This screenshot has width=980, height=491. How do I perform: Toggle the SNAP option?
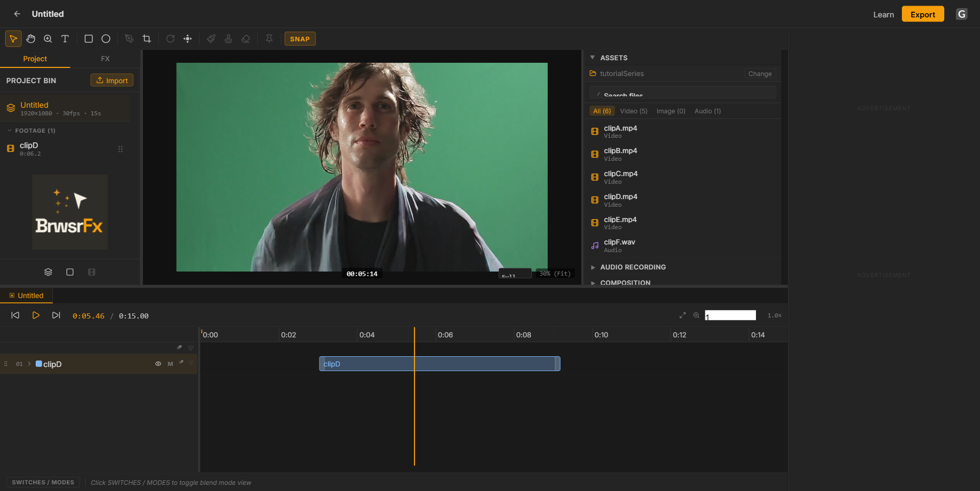click(x=300, y=39)
